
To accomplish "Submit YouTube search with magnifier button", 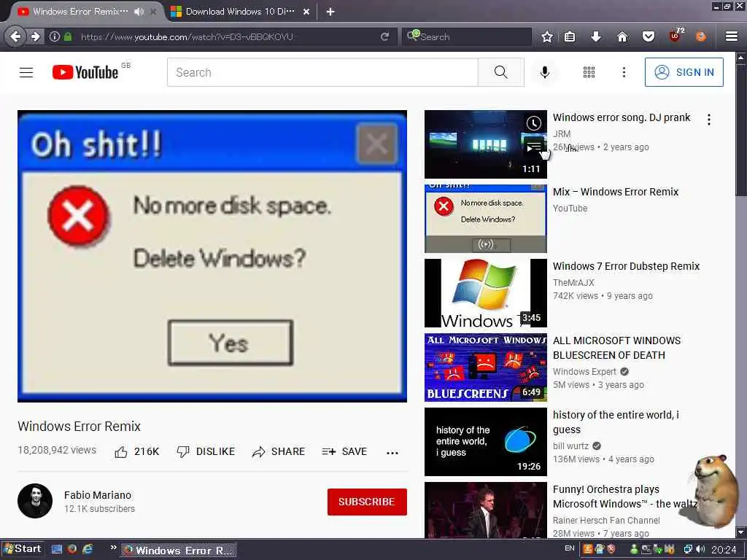I will (x=500, y=72).
